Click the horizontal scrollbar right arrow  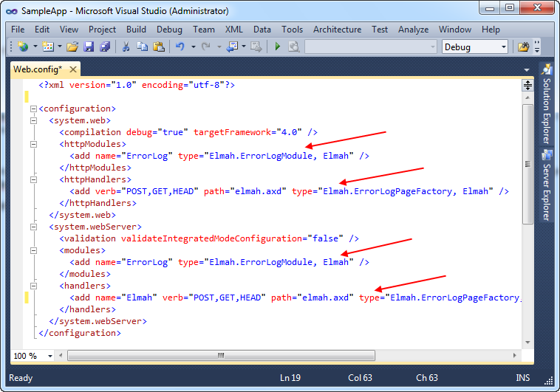tap(514, 355)
